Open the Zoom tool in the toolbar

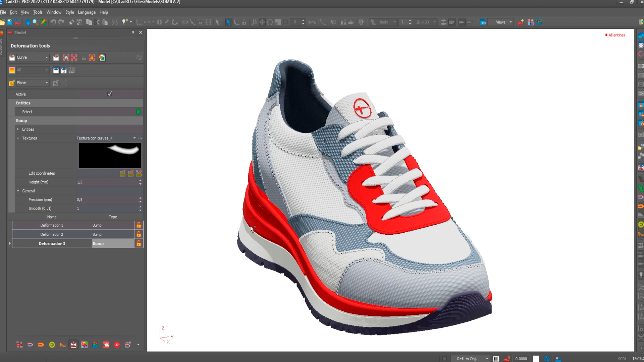pyautogui.click(x=35, y=22)
